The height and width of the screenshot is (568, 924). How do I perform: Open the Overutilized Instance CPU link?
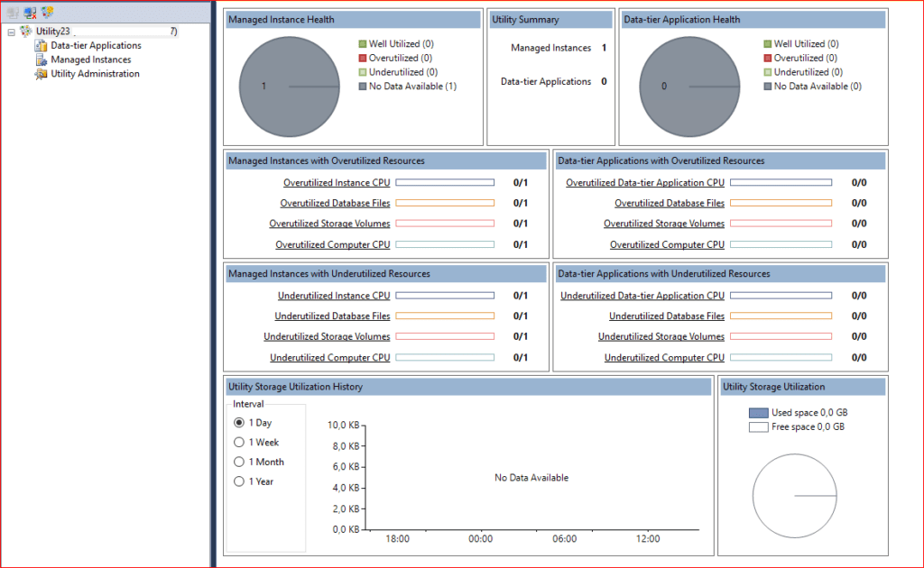(337, 183)
